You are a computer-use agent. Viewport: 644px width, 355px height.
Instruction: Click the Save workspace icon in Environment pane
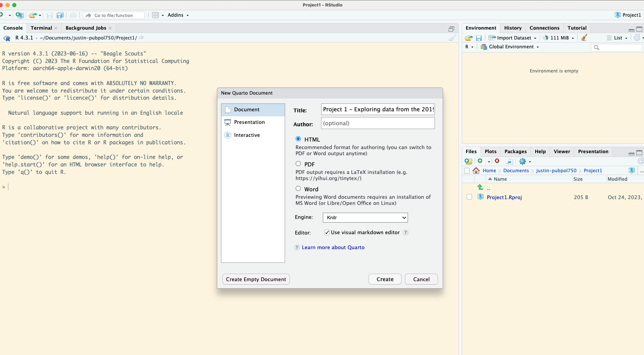pos(479,38)
